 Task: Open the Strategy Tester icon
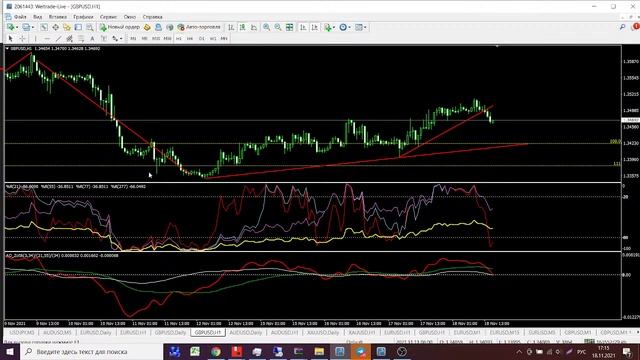pyautogui.click(x=89, y=27)
